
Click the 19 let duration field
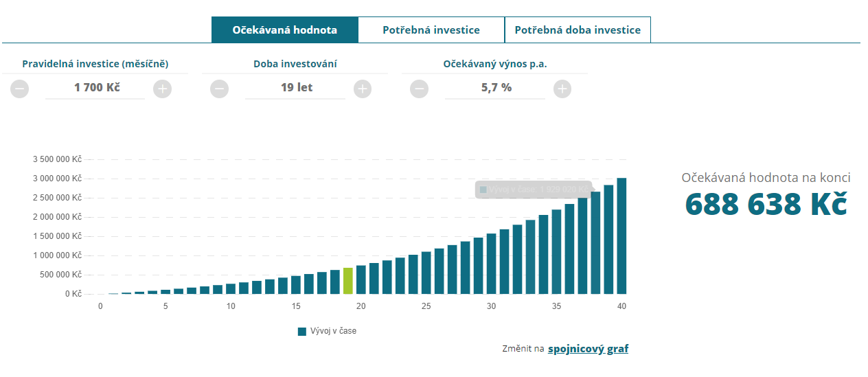coord(295,88)
